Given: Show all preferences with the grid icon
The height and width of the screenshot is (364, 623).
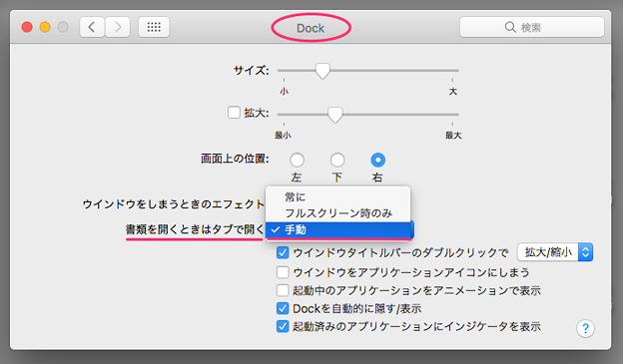Looking at the screenshot, I should pyautogui.click(x=154, y=27).
